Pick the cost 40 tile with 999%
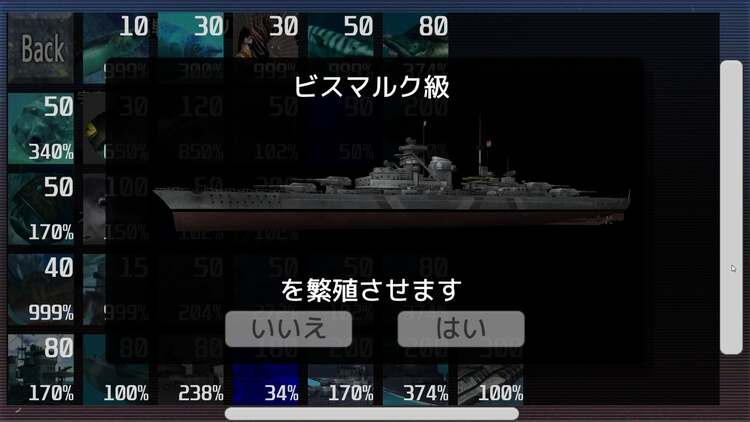Screen dimensions: 750x422 point(41,289)
